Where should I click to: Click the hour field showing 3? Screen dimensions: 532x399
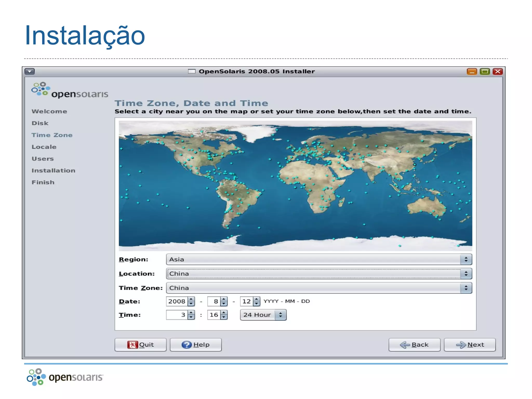click(x=177, y=315)
